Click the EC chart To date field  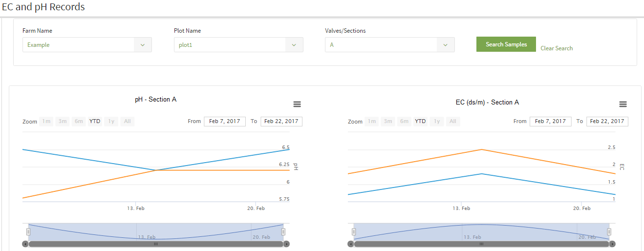point(607,122)
